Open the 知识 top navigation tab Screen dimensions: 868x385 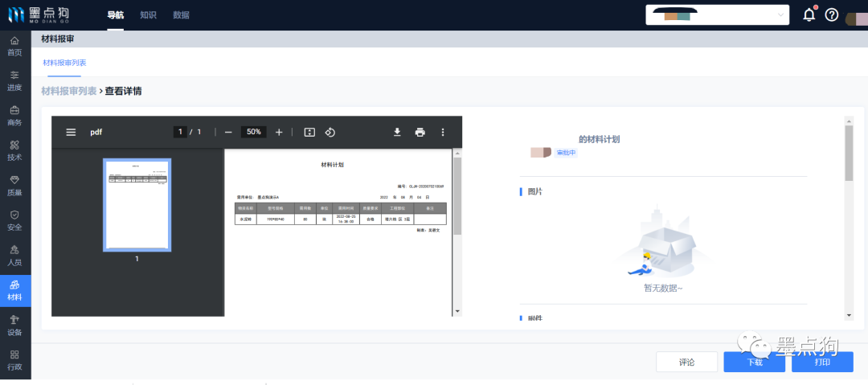tap(148, 15)
